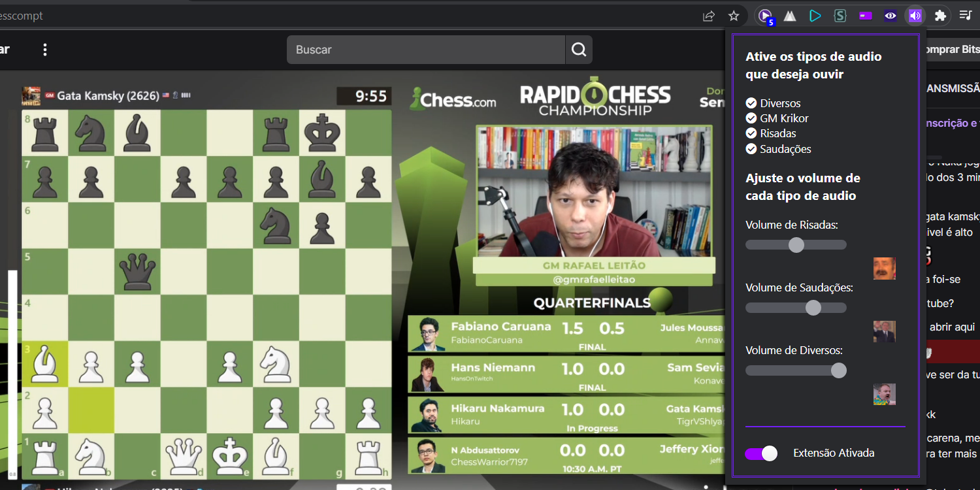Click the purple speaker extension icon
This screenshot has width=980, height=490.
click(915, 16)
